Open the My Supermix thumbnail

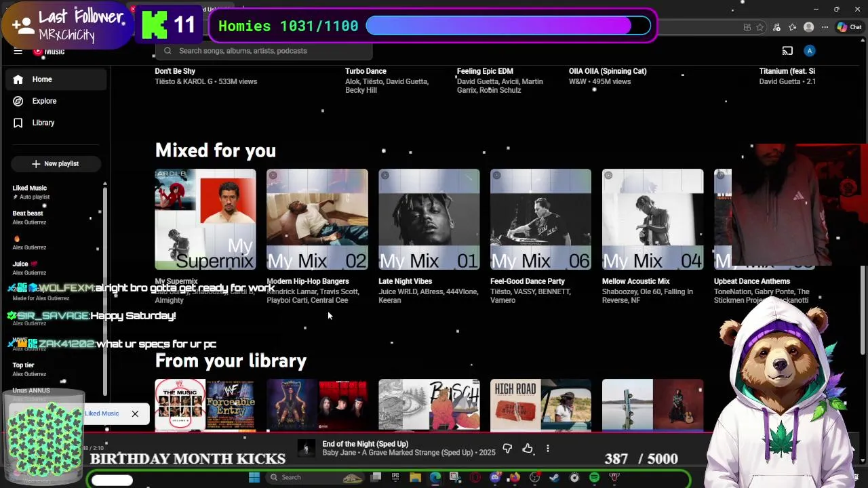[x=205, y=220]
